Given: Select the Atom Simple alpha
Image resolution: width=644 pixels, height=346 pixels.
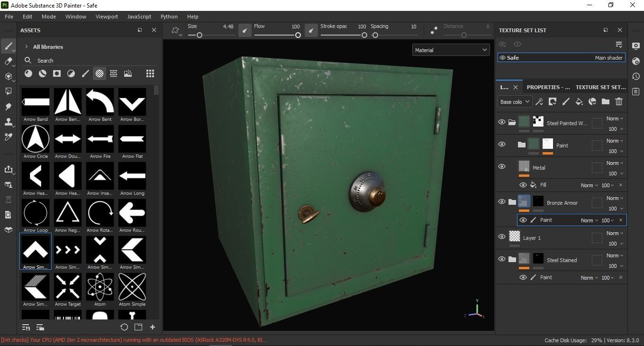Looking at the screenshot, I should tap(132, 290).
